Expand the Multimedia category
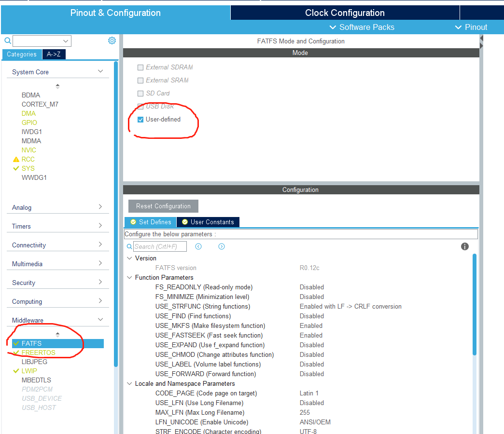Image resolution: width=504 pixels, height=434 pixels. click(100, 263)
